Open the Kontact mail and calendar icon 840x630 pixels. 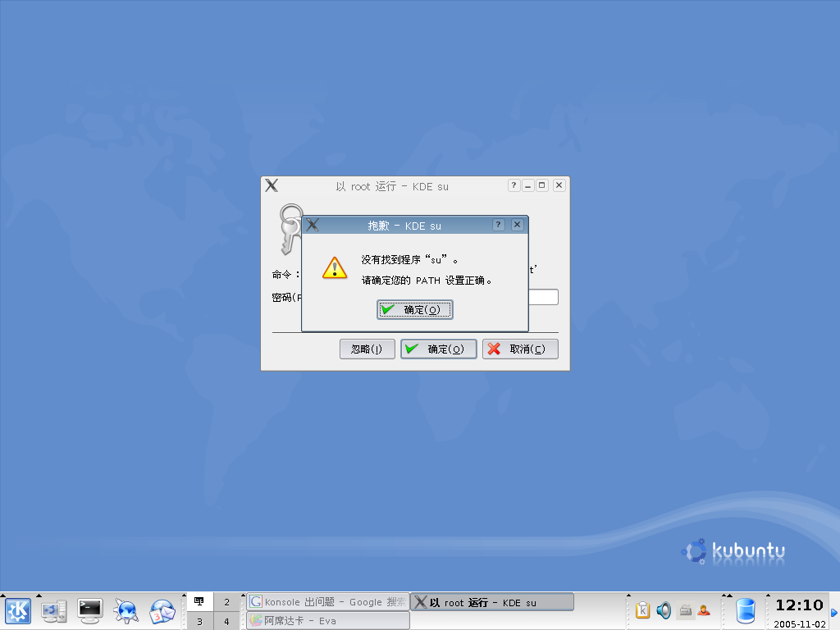point(162,611)
